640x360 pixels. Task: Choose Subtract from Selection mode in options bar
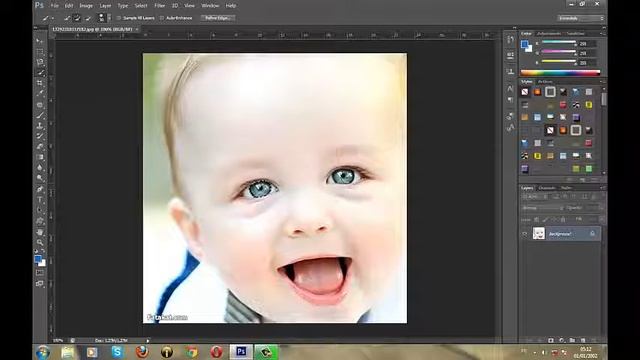(87, 18)
